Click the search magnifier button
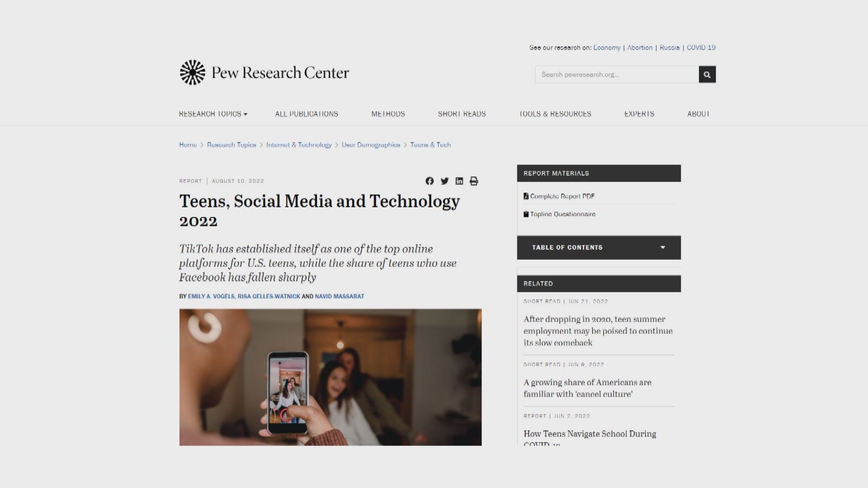 point(707,75)
